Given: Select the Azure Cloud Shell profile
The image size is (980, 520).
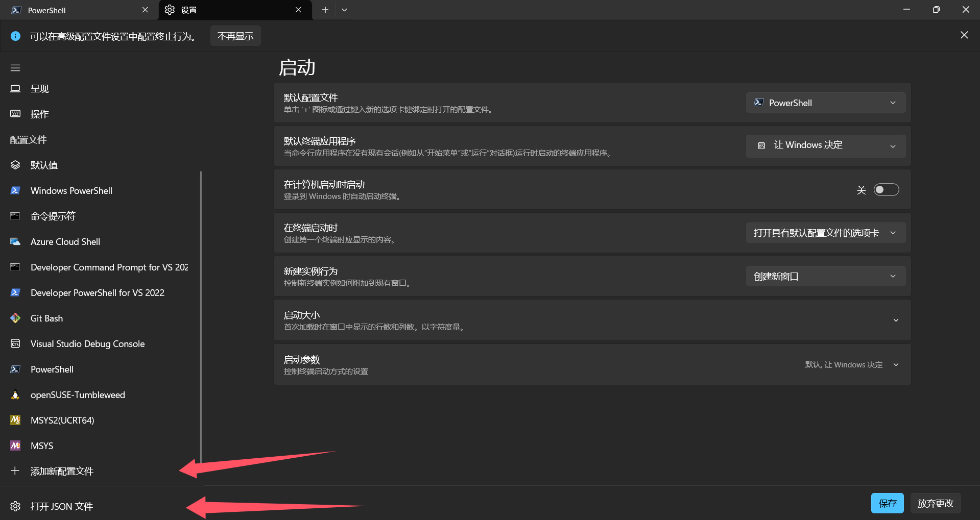Looking at the screenshot, I should [65, 241].
